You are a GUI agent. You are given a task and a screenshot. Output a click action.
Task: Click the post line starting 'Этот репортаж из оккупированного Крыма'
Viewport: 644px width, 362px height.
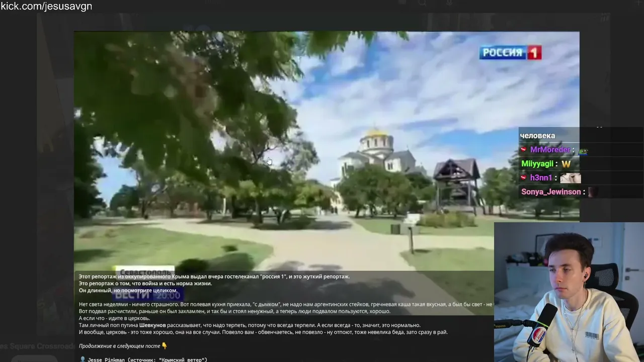click(x=214, y=277)
